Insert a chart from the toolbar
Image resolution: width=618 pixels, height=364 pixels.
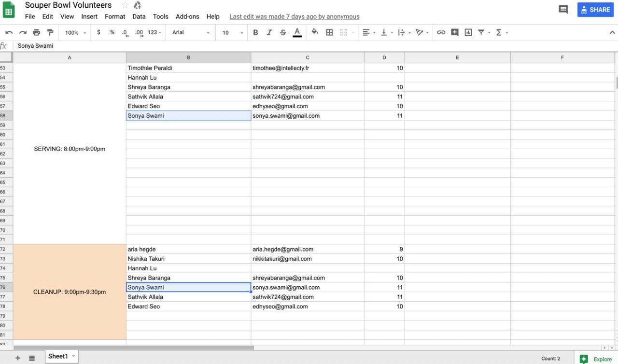pyautogui.click(x=468, y=32)
